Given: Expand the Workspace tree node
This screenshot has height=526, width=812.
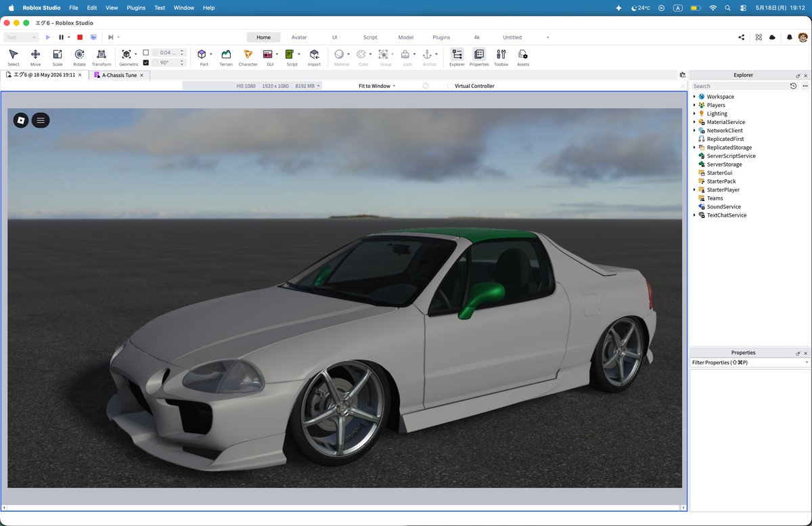Looking at the screenshot, I should [694, 97].
